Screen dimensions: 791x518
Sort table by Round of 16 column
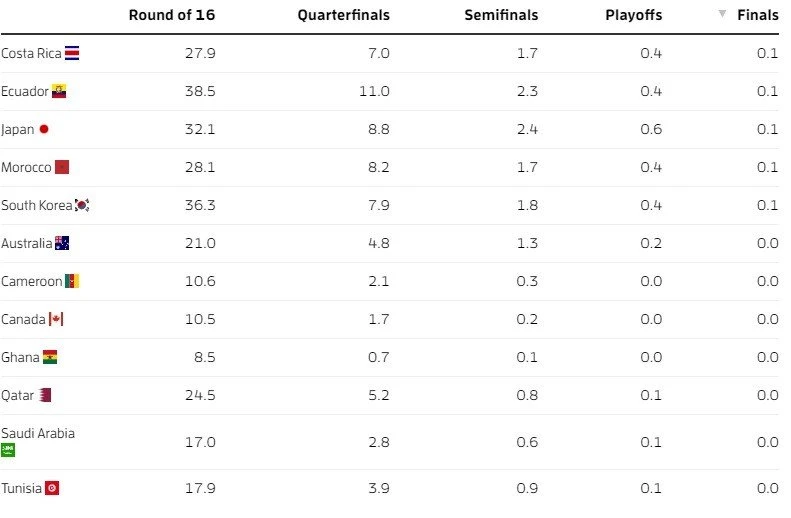[x=172, y=15]
